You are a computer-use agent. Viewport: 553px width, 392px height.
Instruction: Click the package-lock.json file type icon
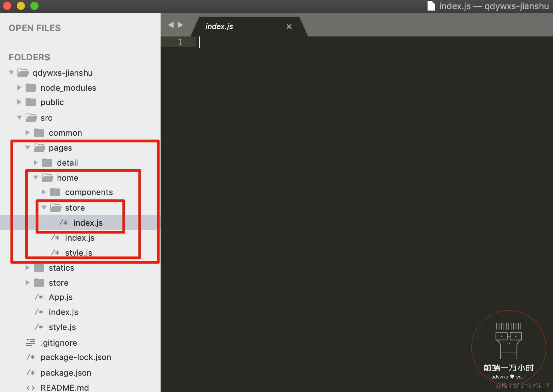coord(31,357)
